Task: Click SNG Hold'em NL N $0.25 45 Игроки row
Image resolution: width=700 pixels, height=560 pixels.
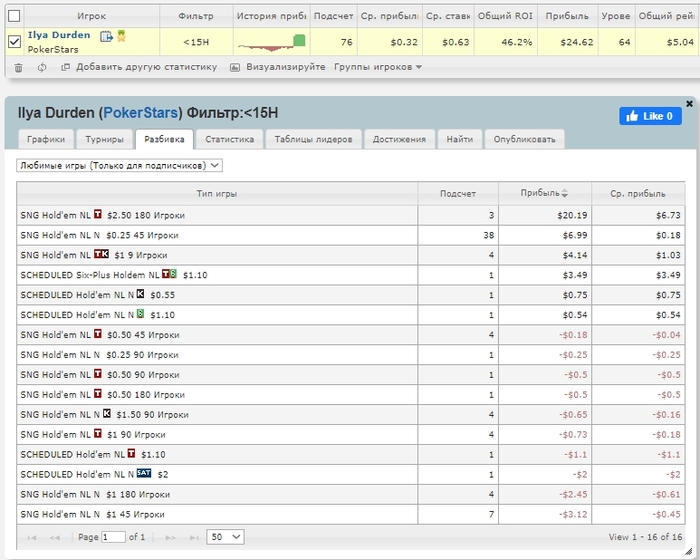Action: (350, 235)
